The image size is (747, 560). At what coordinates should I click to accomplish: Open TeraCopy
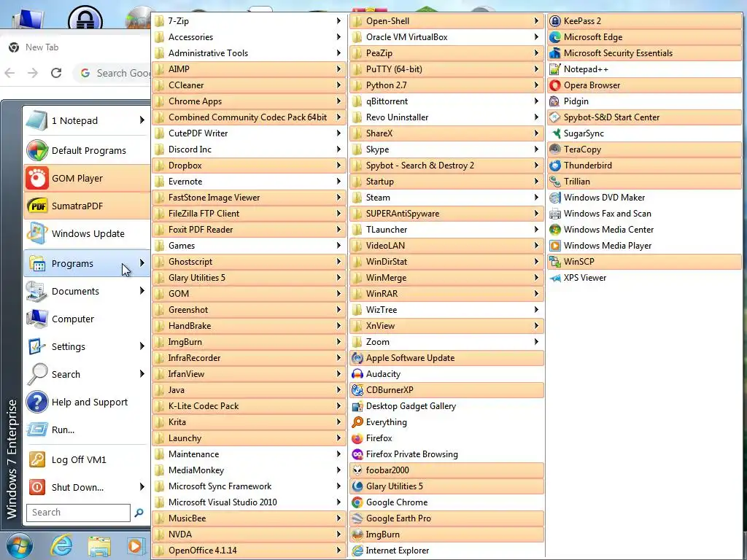tap(644, 149)
